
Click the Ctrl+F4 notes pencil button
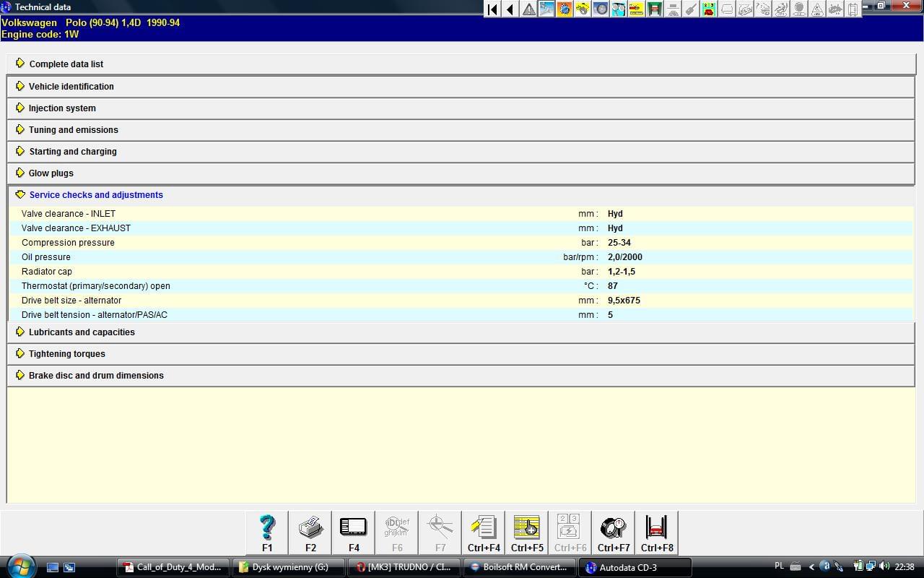point(484,533)
